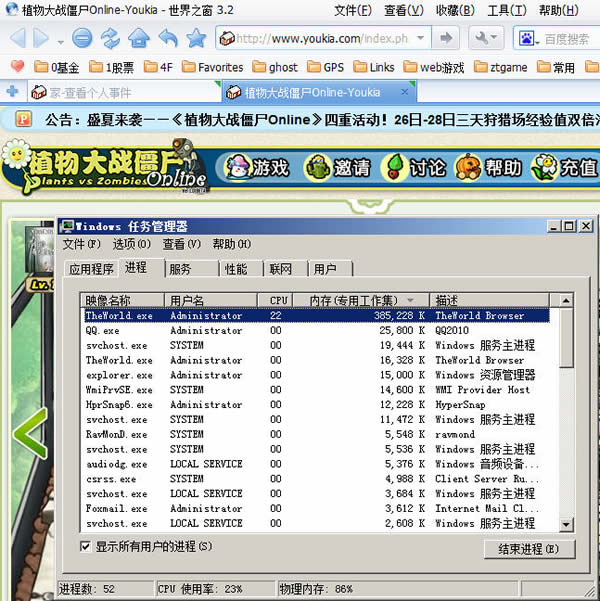
Task: Open Task Manager 选项(O) menu
Action: tap(132, 244)
